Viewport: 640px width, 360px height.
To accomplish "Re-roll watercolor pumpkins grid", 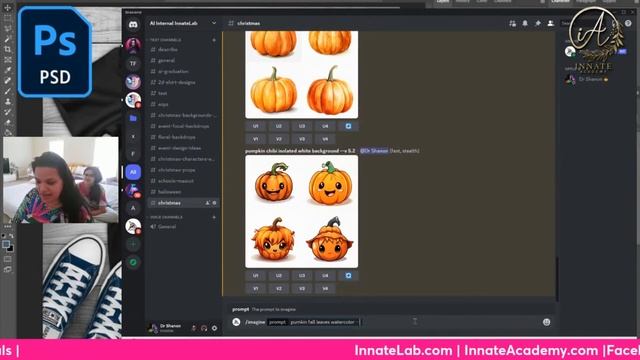I will click(348, 126).
